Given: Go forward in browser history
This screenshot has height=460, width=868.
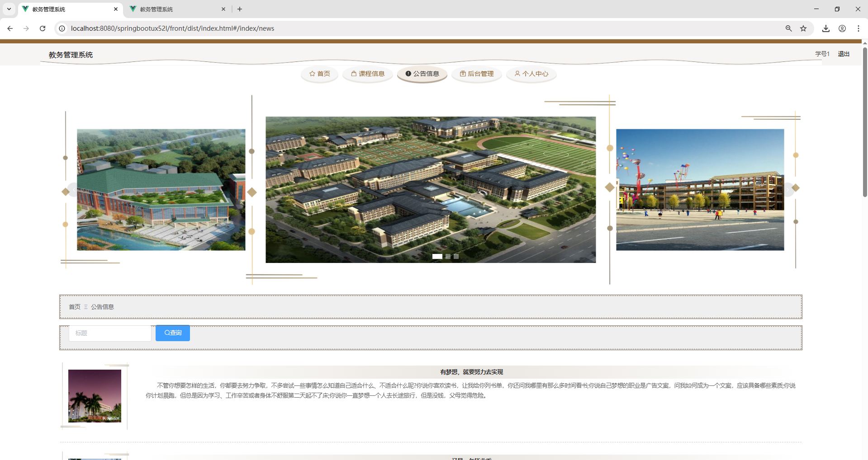Looking at the screenshot, I should tap(26, 28).
